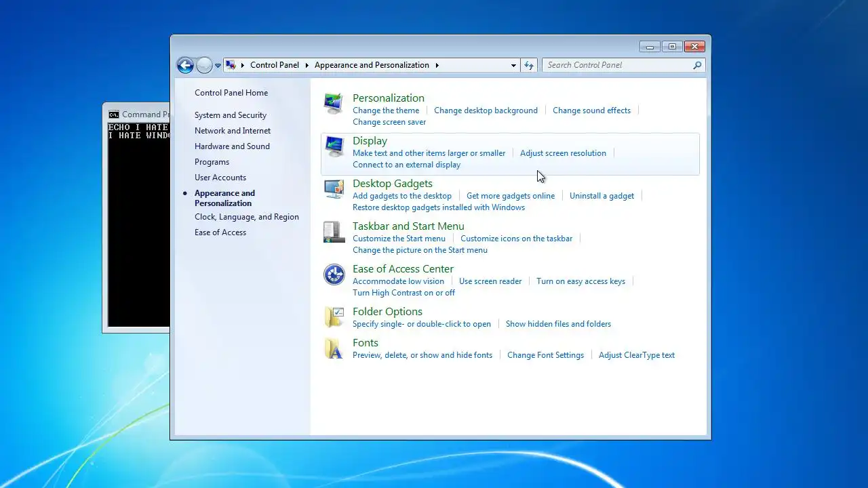Open Clock, Language, and Region

pos(247,217)
